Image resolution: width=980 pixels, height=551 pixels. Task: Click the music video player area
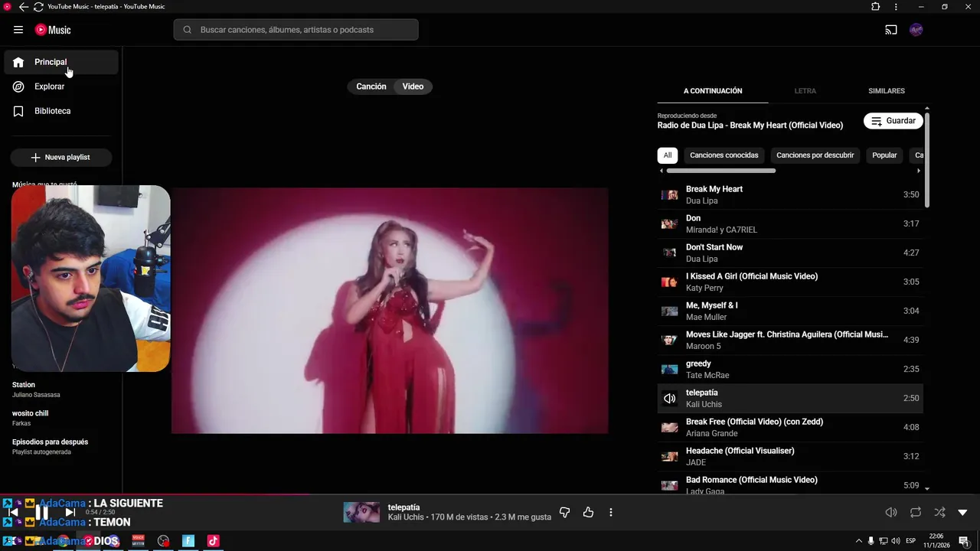click(390, 311)
